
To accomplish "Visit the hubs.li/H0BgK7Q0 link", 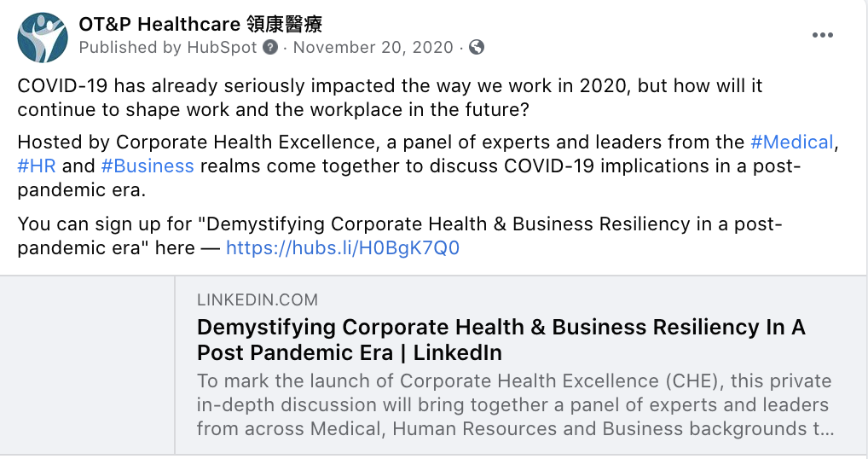I will (x=343, y=248).
